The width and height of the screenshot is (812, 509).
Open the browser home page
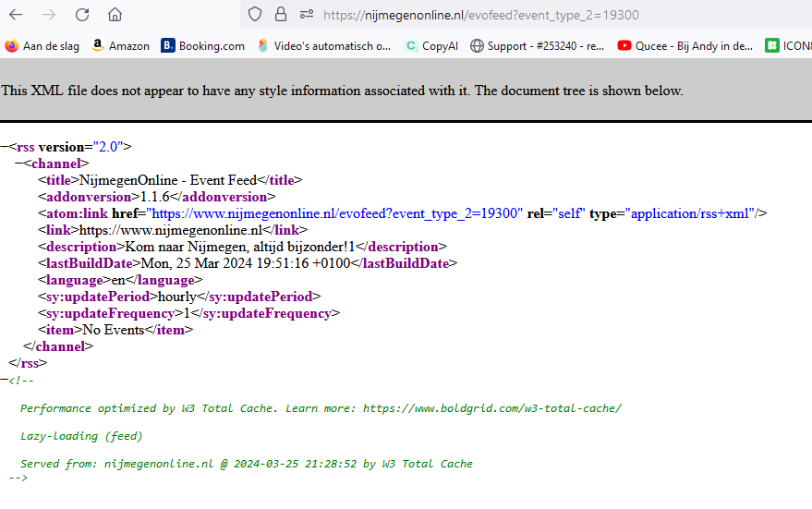coord(115,15)
